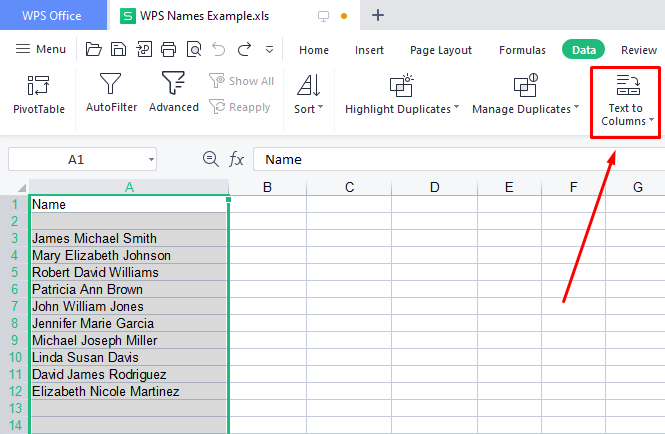
Task: Switch to the Formulas tab
Action: tap(522, 50)
